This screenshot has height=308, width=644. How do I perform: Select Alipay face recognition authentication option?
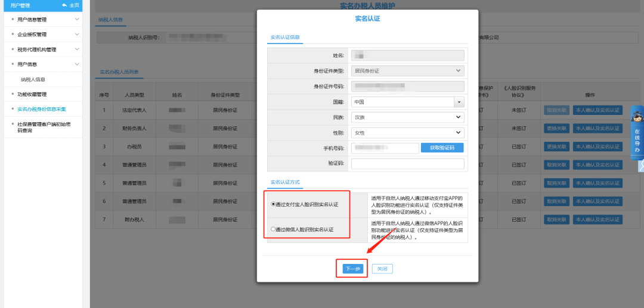(x=273, y=204)
